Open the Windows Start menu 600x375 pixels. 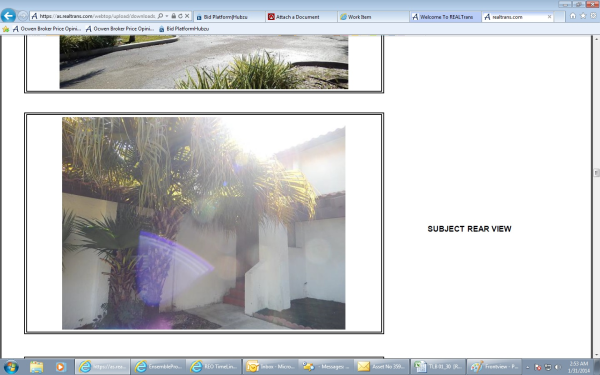click(11, 367)
